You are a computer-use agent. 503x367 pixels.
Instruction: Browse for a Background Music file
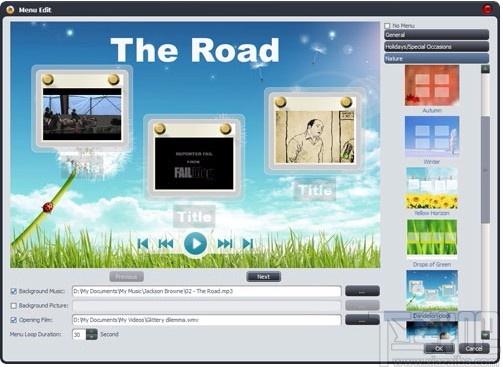(x=362, y=291)
